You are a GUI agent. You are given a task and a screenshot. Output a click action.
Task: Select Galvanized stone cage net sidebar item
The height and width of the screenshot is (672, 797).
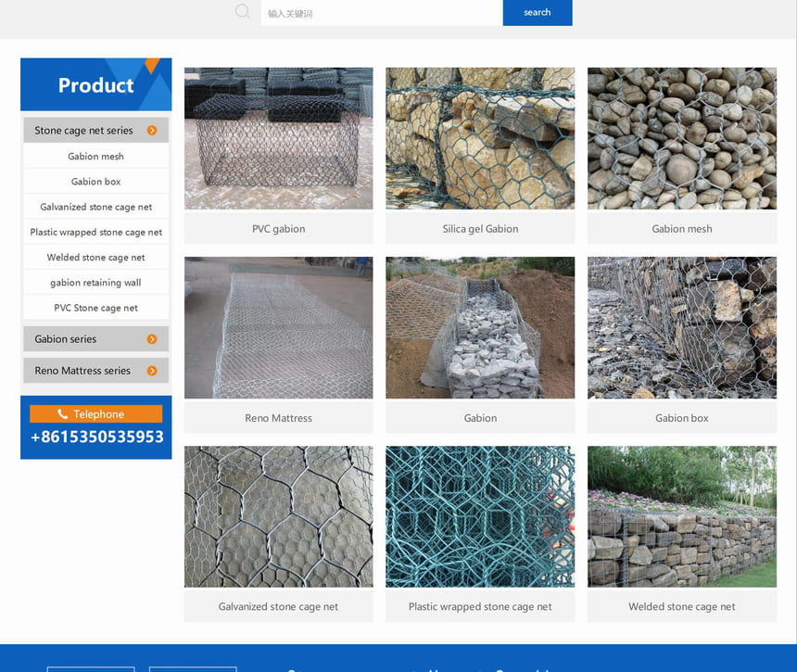click(x=95, y=207)
